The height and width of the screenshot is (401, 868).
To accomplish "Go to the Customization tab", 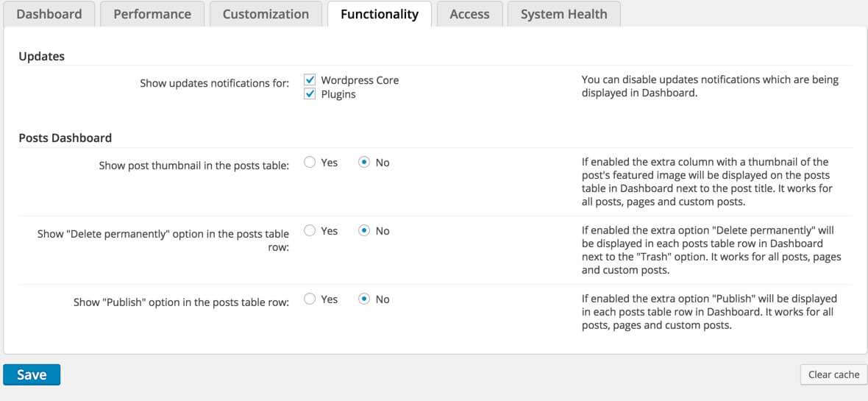I will (266, 14).
